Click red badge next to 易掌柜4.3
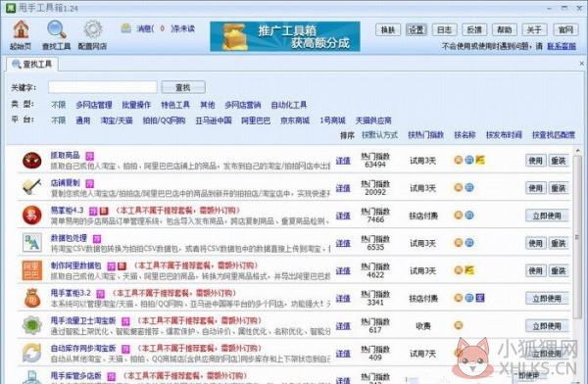Viewport: 588px width, 384px height. pos(104,212)
